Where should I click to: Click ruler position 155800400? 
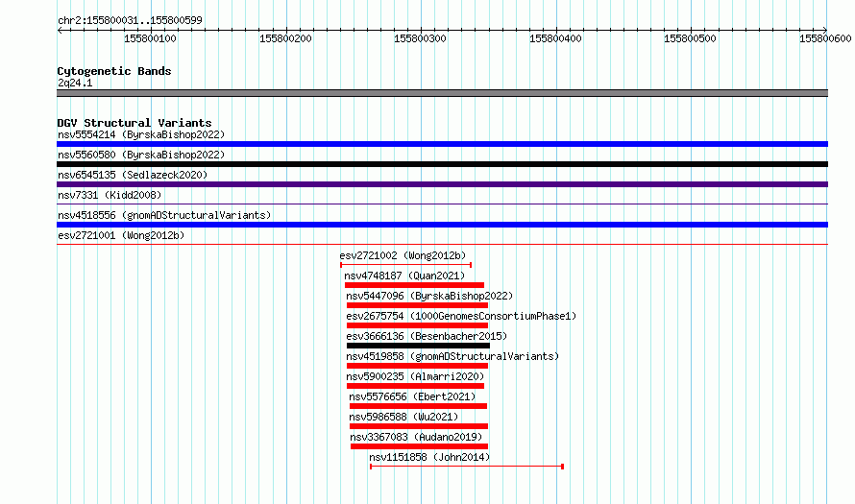tap(555, 38)
